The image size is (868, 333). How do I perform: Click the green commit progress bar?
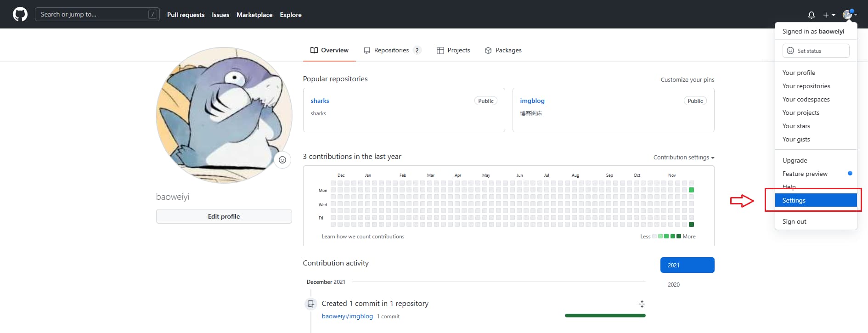pos(605,316)
